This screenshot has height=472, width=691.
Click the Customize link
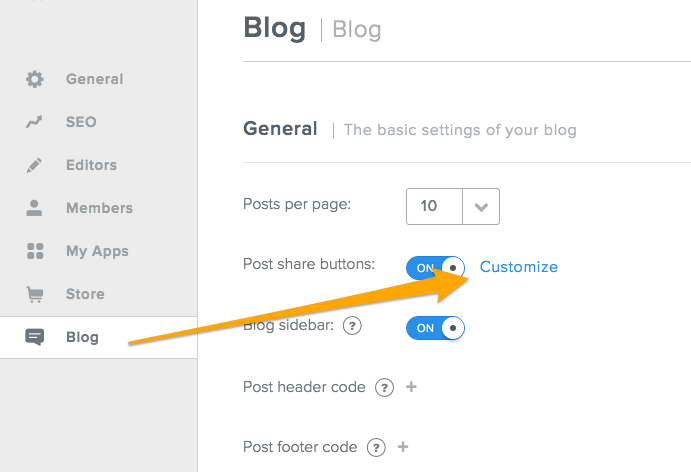519,267
